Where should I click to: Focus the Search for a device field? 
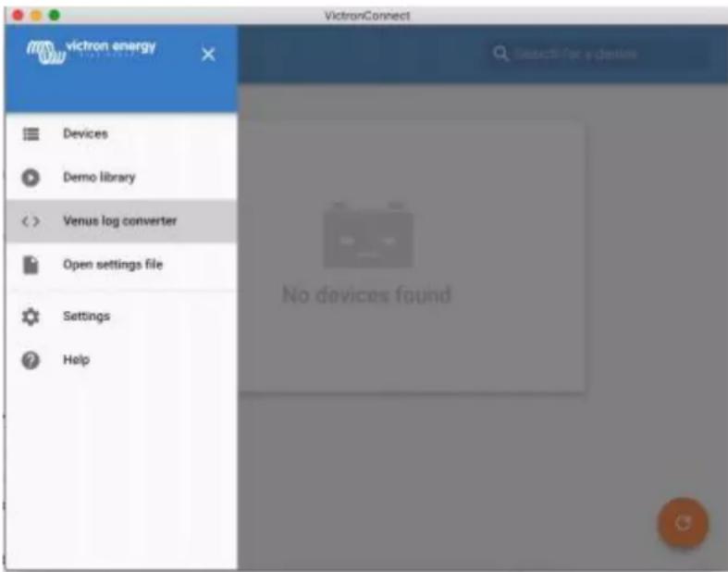point(597,54)
